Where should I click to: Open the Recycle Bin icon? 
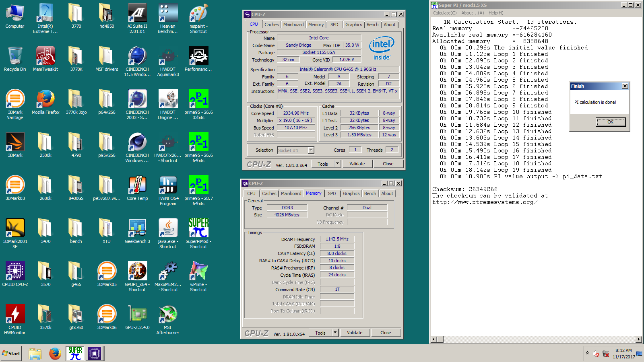click(15, 59)
